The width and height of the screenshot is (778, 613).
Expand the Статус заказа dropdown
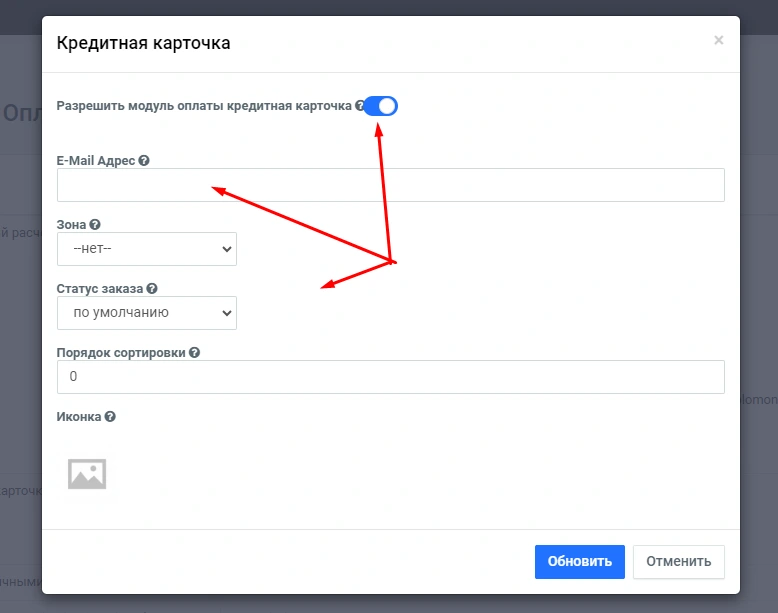tap(147, 312)
